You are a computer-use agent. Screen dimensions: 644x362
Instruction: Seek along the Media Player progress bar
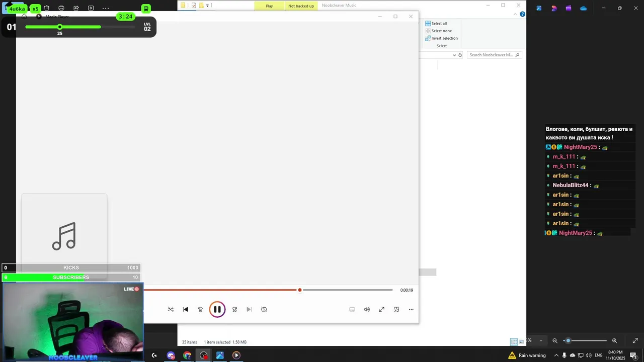(x=268, y=290)
